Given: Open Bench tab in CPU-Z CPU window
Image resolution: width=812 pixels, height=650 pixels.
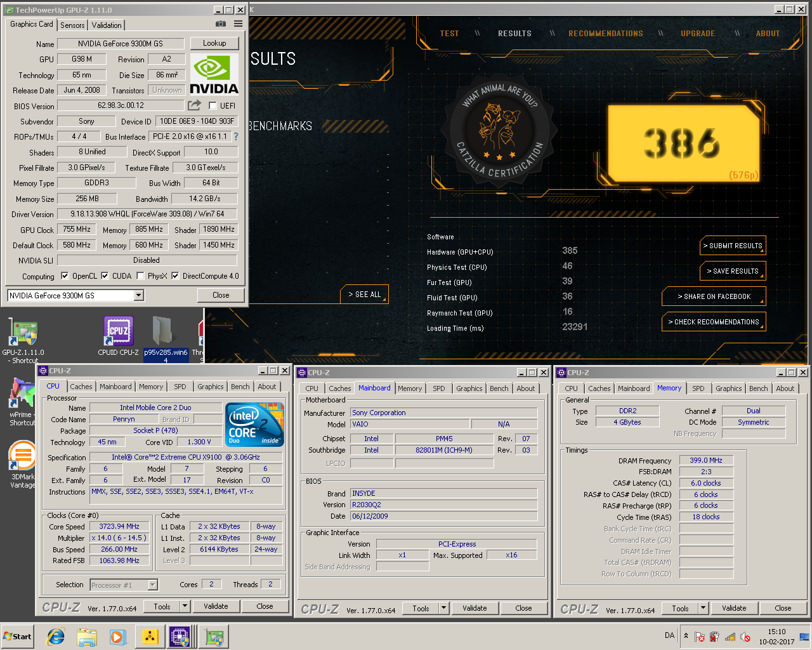Looking at the screenshot, I should coord(240,387).
